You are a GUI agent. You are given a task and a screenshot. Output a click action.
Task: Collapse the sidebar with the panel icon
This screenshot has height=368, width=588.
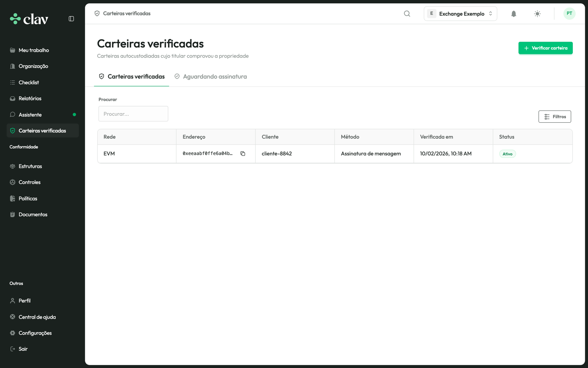(x=71, y=19)
